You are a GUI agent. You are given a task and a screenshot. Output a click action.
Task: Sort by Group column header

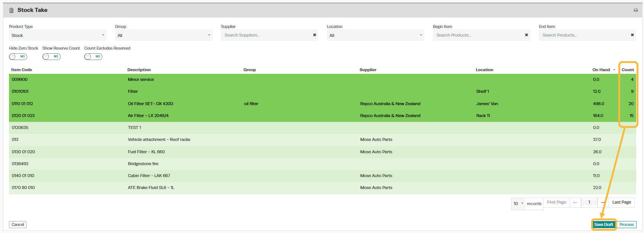[x=249, y=70]
